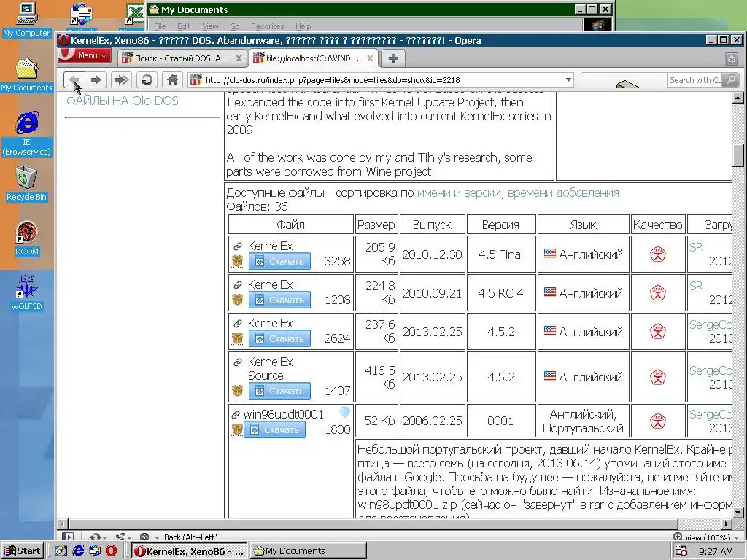This screenshot has height=560, width=747.
Task: Click the 'Search with' input field
Action: (x=695, y=80)
